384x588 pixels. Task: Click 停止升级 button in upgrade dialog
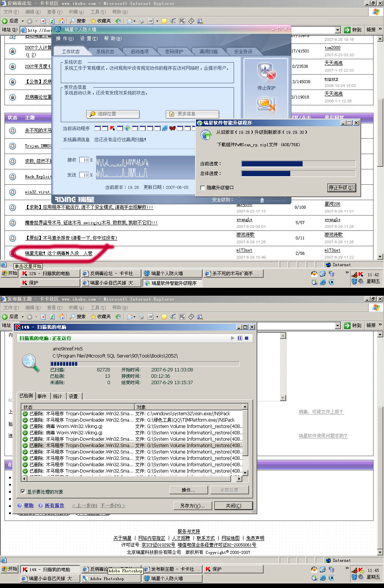click(341, 188)
